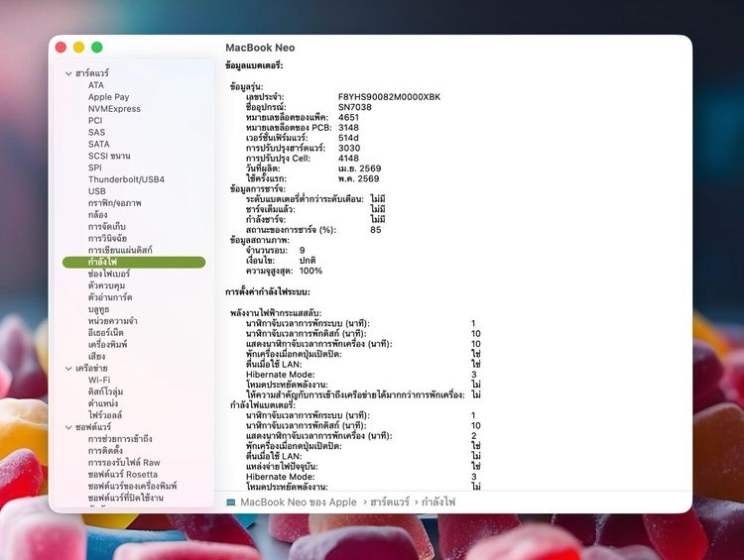Open Thunderbolt/USB4 information
744x560 pixels.
[x=126, y=179]
